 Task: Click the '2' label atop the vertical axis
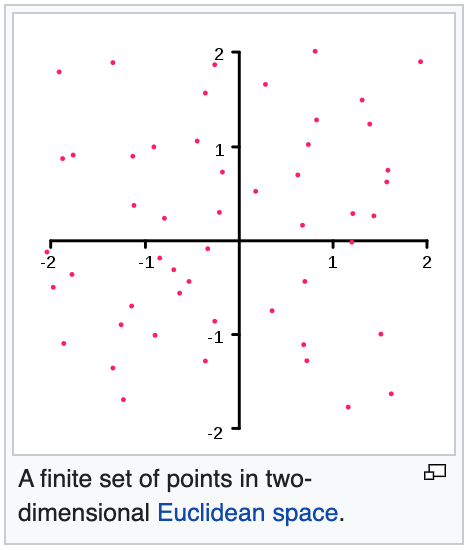pos(219,54)
